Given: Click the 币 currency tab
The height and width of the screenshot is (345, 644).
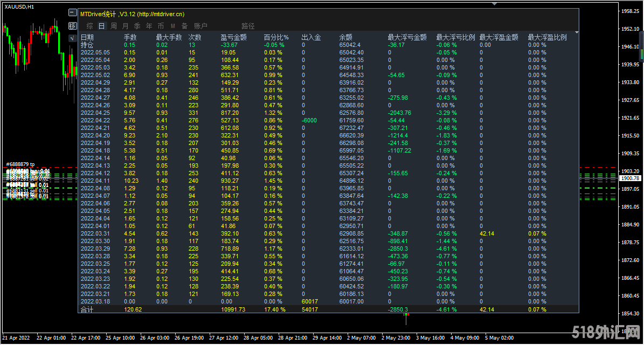Looking at the screenshot, I should pyautogui.click(x=161, y=26).
